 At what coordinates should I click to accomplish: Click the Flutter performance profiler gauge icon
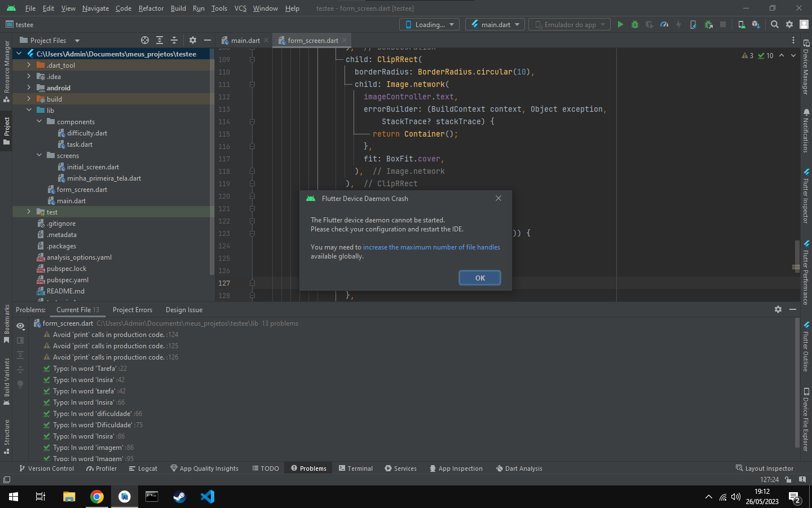pyautogui.click(x=664, y=24)
